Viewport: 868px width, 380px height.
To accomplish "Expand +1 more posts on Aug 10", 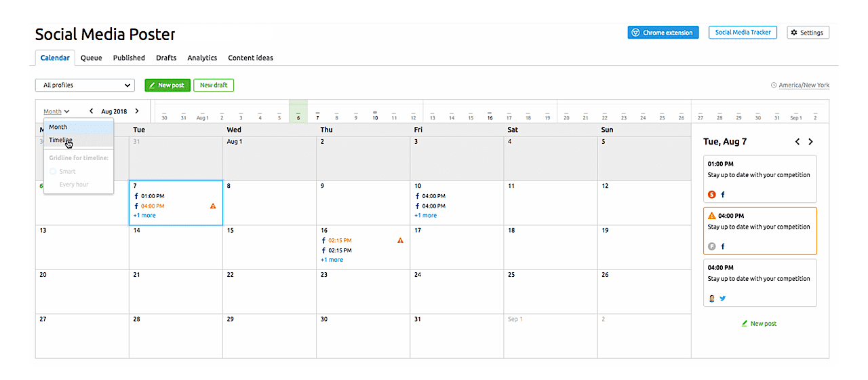I will click(x=425, y=216).
